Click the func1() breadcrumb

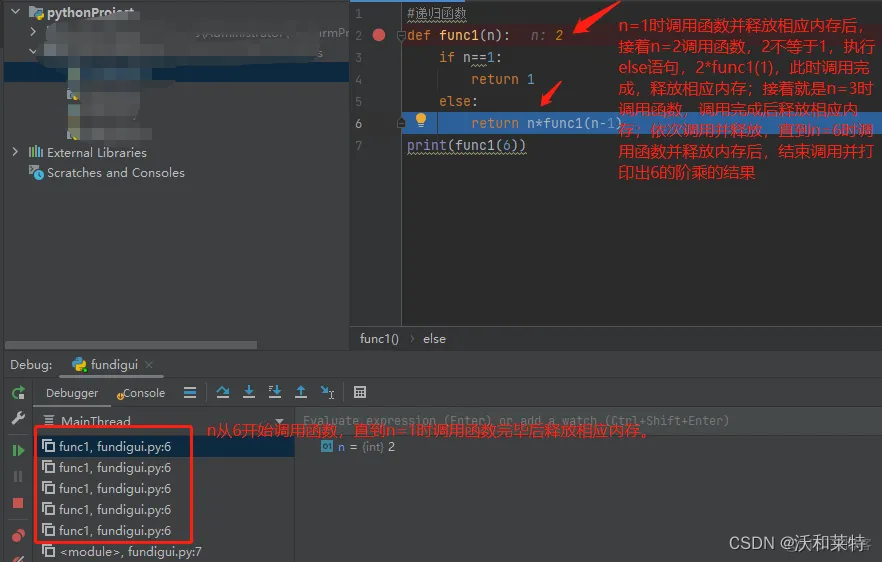point(379,339)
